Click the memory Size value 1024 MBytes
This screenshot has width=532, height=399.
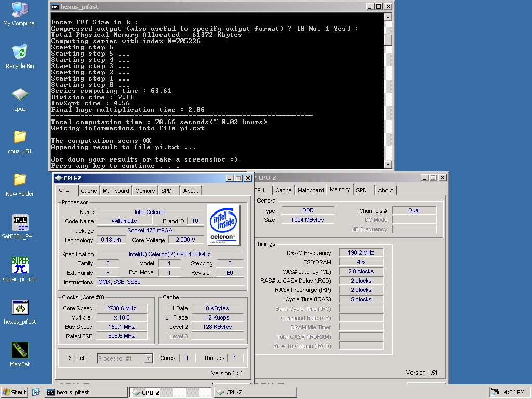(308, 220)
